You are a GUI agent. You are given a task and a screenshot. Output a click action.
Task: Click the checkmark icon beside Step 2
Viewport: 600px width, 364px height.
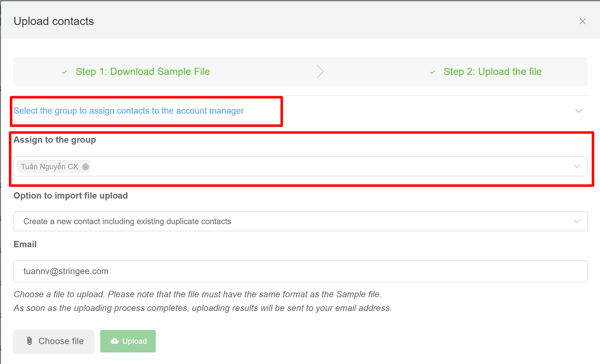point(432,72)
